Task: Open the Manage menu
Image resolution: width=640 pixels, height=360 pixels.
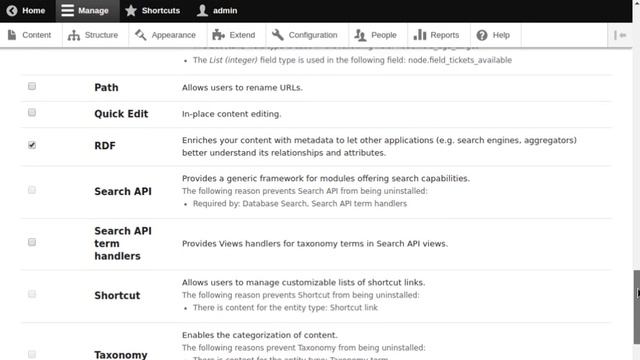Action: (x=88, y=11)
